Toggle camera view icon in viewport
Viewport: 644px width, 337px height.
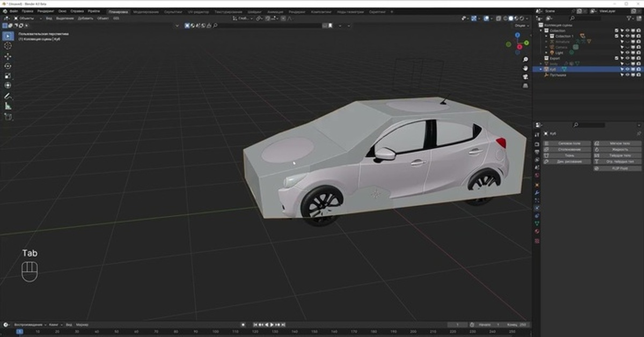(x=526, y=77)
